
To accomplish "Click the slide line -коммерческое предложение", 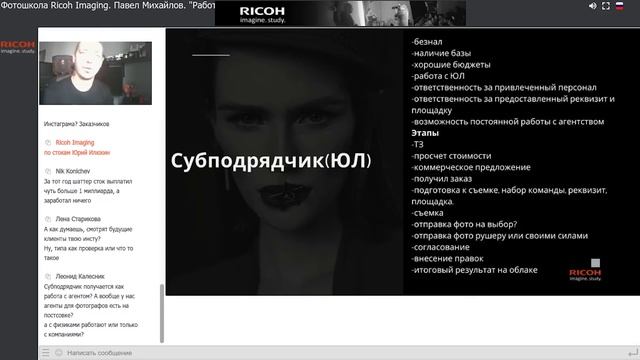I will [x=471, y=167].
